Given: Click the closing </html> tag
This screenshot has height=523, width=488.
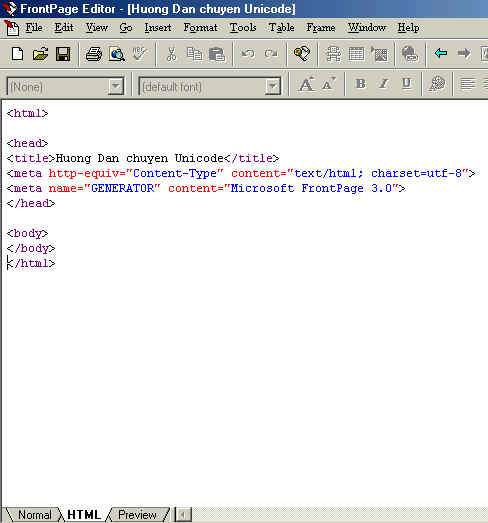Looking at the screenshot, I should 31,263.
